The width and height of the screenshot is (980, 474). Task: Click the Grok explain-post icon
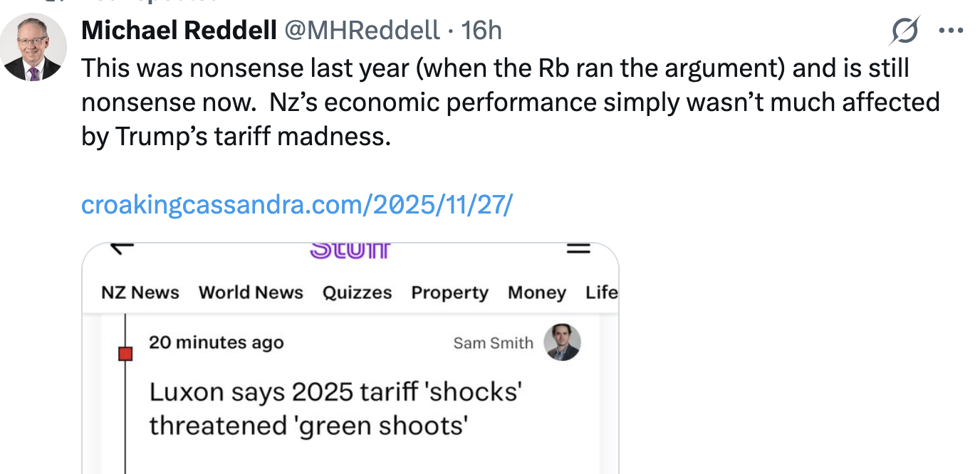point(905,31)
